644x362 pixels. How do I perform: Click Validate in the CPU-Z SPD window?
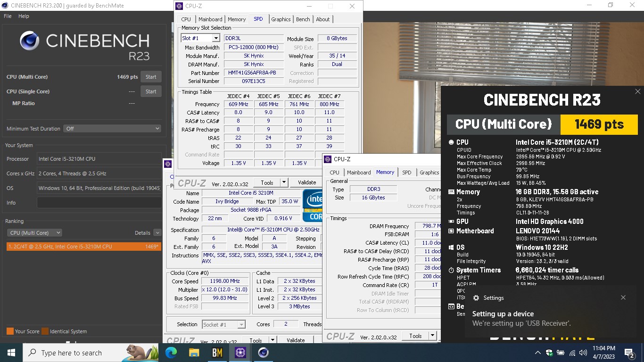click(307, 182)
